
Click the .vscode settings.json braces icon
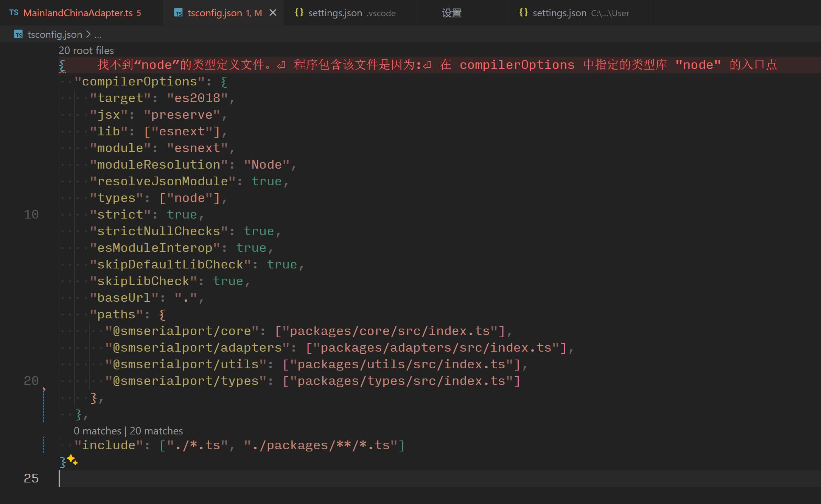point(299,13)
